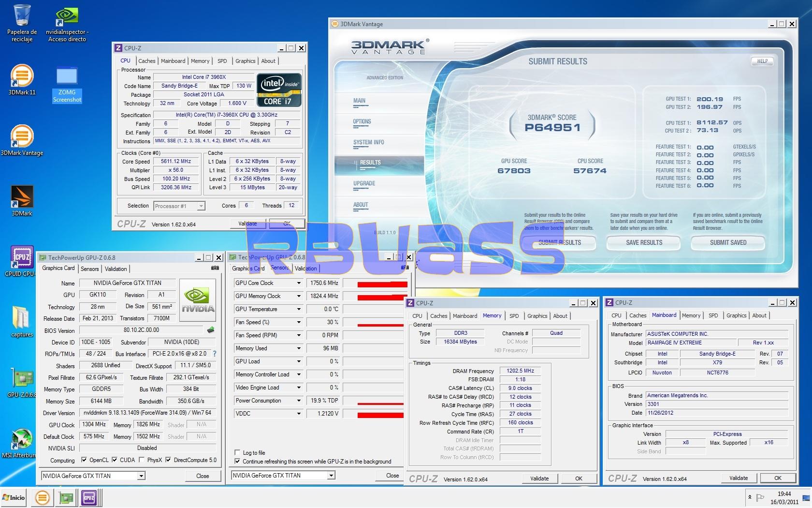Switch to Caches tab in top CPU-Z

click(146, 61)
